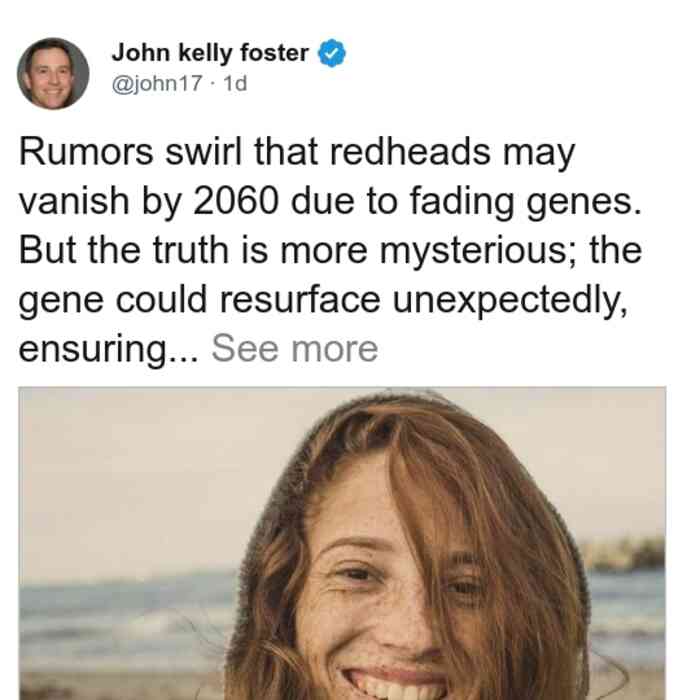Click the truncated "ensuring..." text
Screen dimensions: 700x700
pos(108,350)
